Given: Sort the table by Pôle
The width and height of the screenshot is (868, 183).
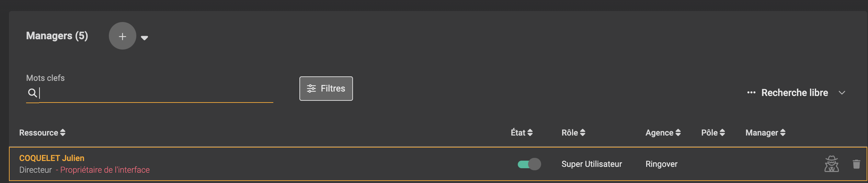Looking at the screenshot, I should pos(713,133).
